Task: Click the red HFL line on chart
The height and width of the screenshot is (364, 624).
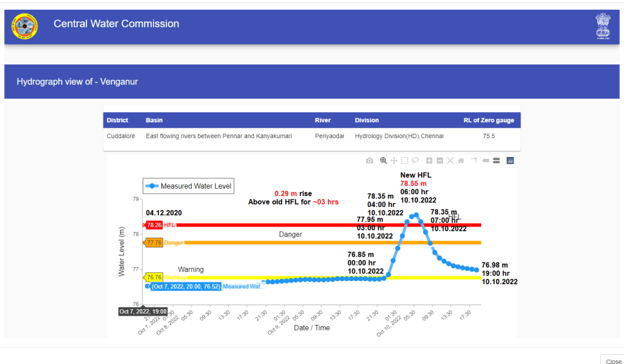Action: coord(274,225)
